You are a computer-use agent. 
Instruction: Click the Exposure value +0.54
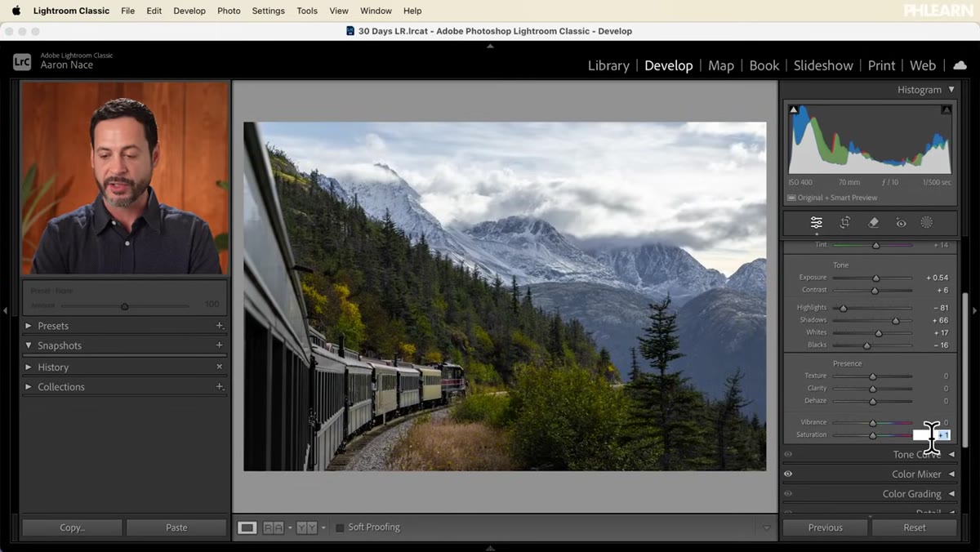point(938,278)
